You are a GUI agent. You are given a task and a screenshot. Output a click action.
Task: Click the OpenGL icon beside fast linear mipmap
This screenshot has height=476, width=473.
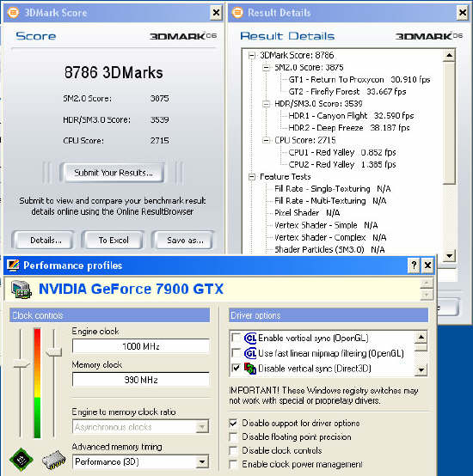click(250, 353)
